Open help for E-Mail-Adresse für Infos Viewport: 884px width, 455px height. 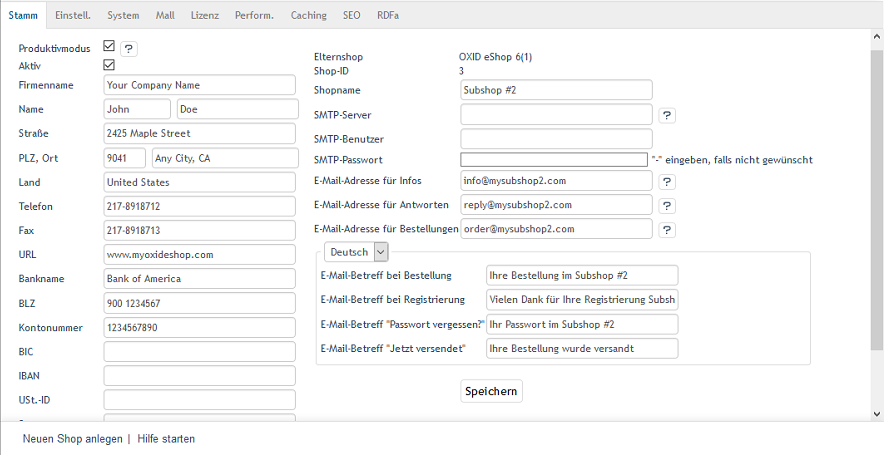pyautogui.click(x=667, y=181)
